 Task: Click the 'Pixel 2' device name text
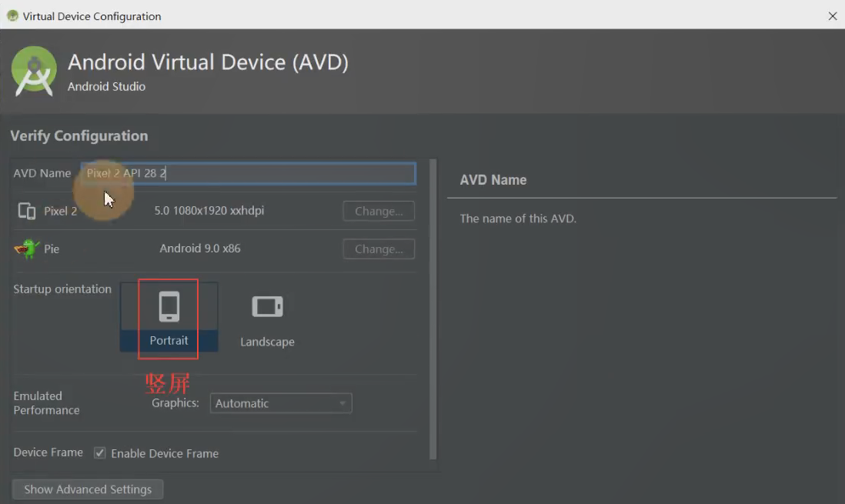60,211
